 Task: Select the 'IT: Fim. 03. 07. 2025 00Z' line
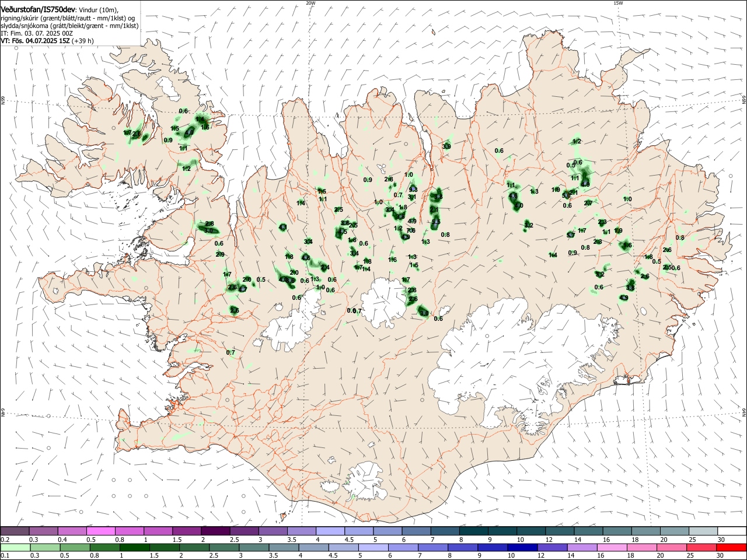pyautogui.click(x=37, y=33)
